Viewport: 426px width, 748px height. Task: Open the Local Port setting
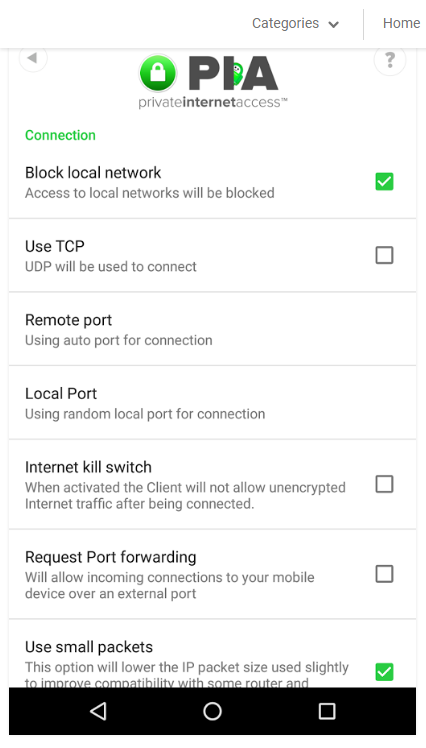click(x=212, y=403)
